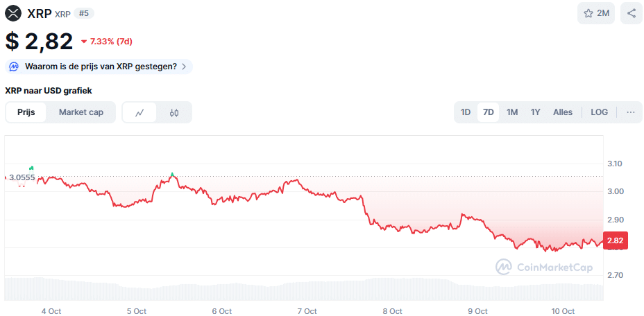The image size is (644, 316).
Task: Click the AI chat bubble icon
Action: tap(14, 67)
